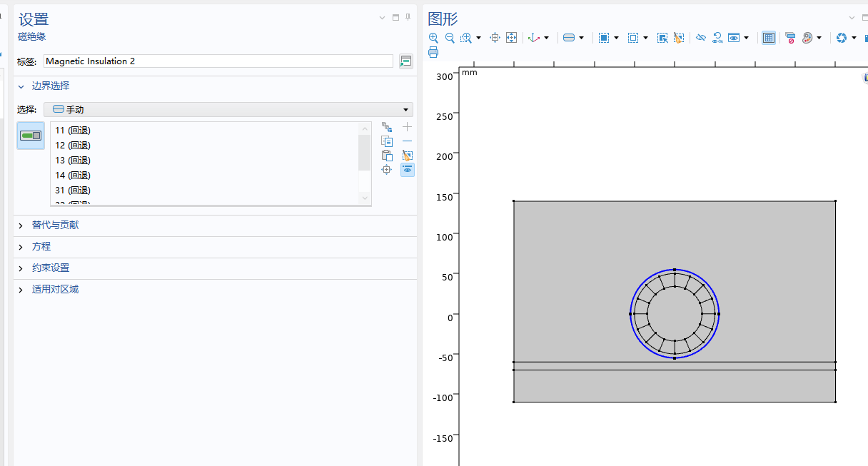Click select all objects cursor icon
The height and width of the screenshot is (466, 868).
click(x=662, y=38)
